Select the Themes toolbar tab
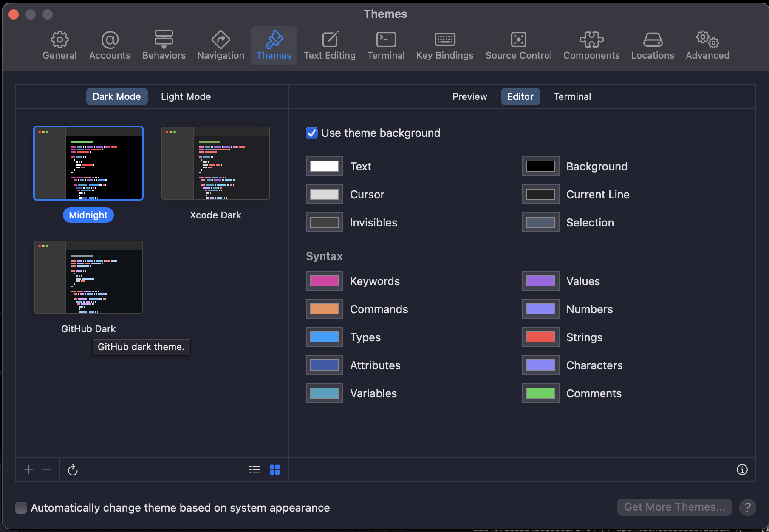Screen dimensions: 769x532 pyautogui.click(x=274, y=45)
